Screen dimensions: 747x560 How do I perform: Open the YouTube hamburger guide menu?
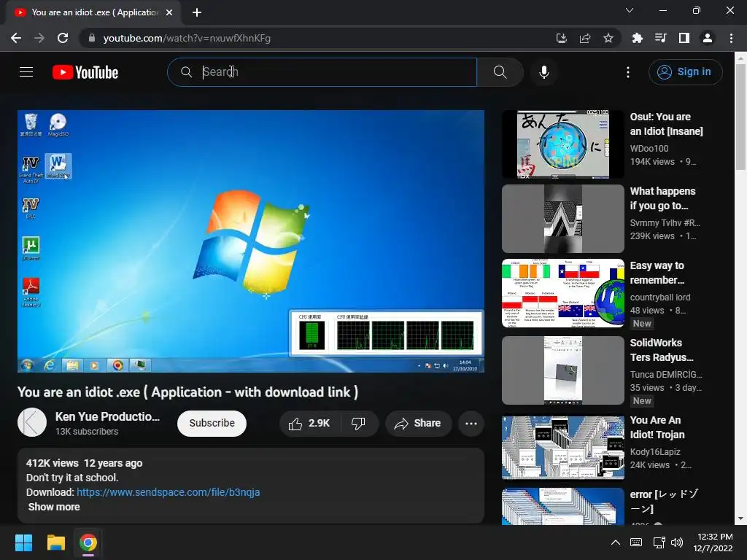click(26, 72)
